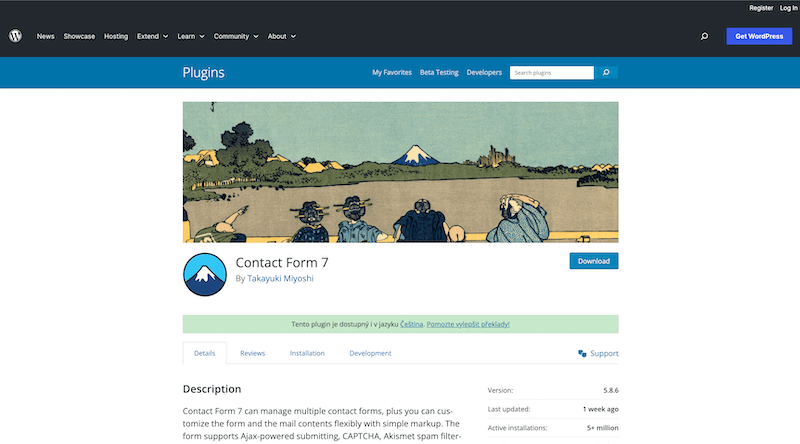Switch to the Reviews tab
800x444 pixels.
tap(253, 353)
